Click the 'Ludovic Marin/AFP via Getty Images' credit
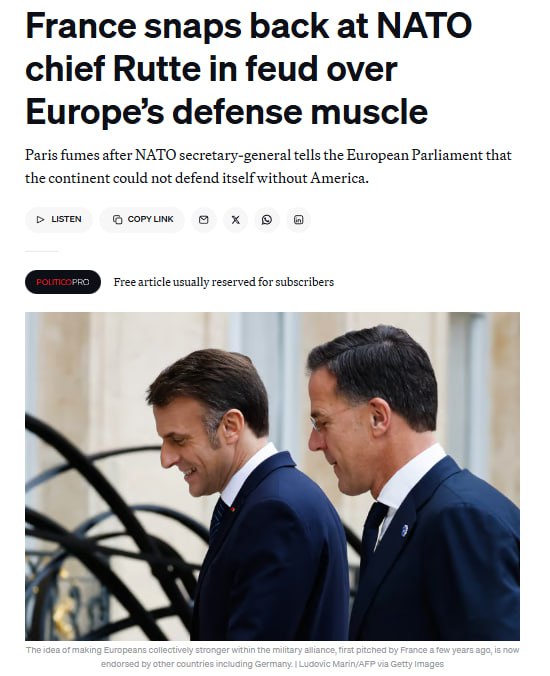This screenshot has width=550, height=676. pos(371,664)
